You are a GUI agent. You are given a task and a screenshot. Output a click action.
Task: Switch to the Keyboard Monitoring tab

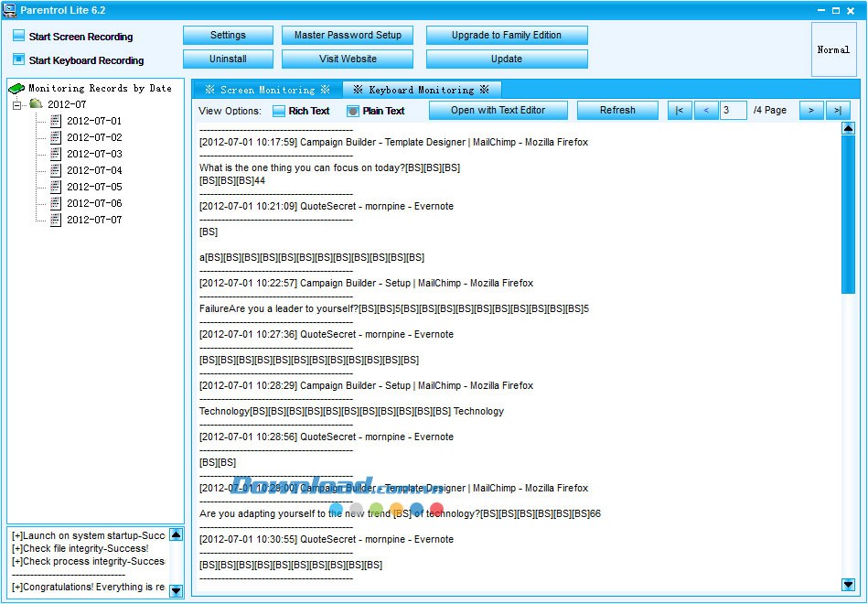tap(421, 90)
